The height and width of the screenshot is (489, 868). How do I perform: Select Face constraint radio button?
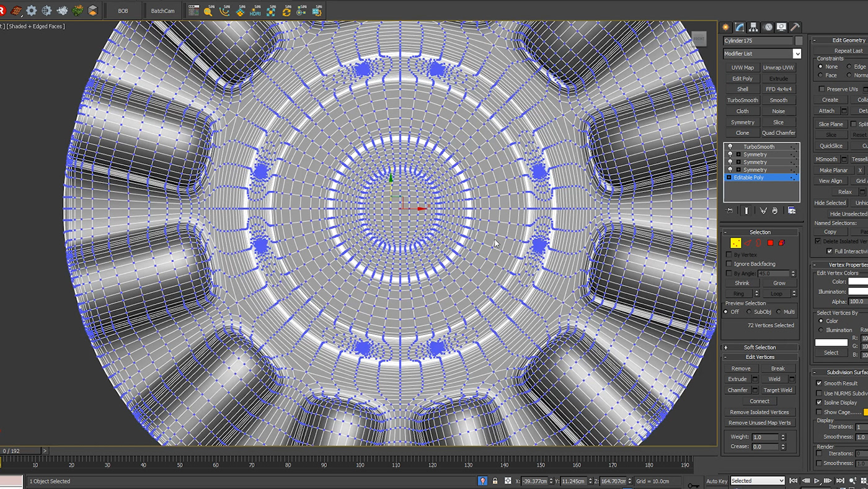820,75
